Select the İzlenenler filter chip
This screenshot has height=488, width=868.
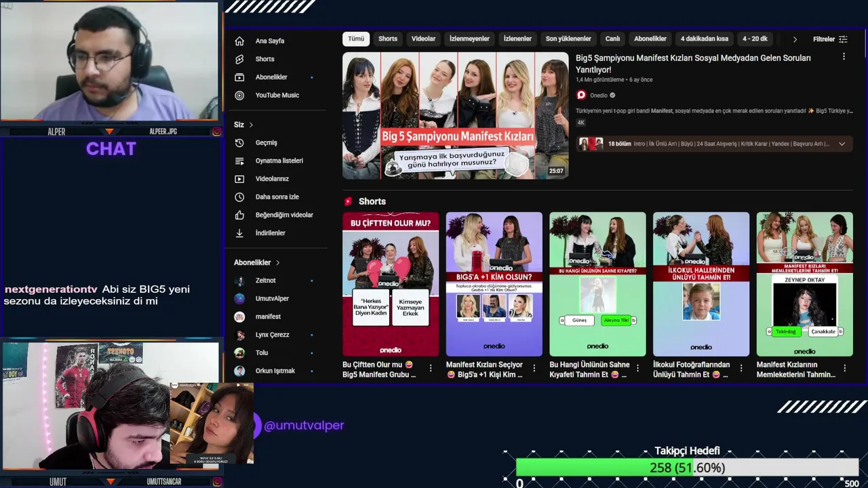(517, 39)
